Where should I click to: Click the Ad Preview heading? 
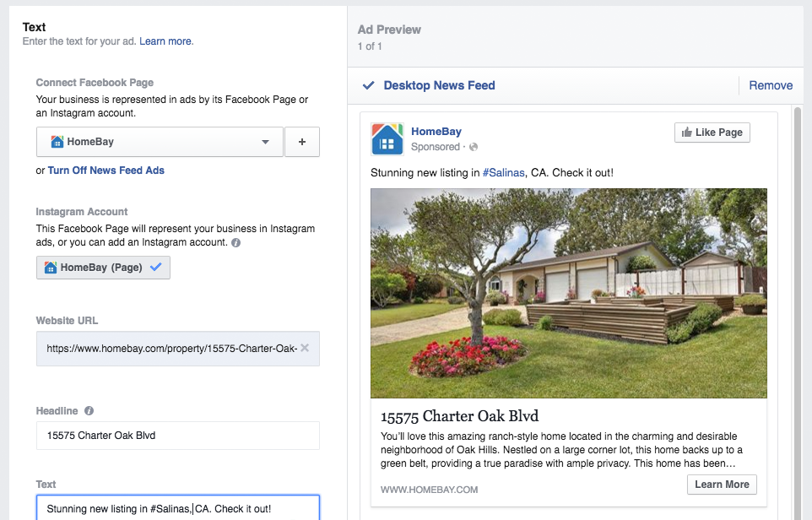click(x=389, y=30)
